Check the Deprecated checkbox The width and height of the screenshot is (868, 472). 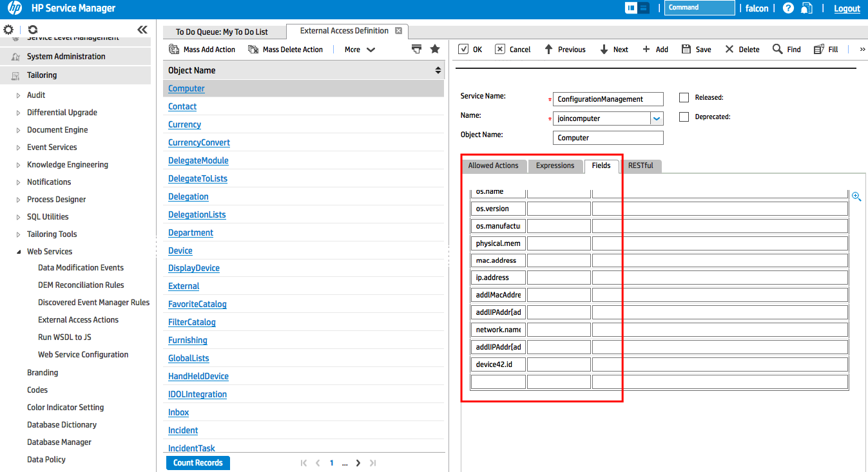coord(684,117)
